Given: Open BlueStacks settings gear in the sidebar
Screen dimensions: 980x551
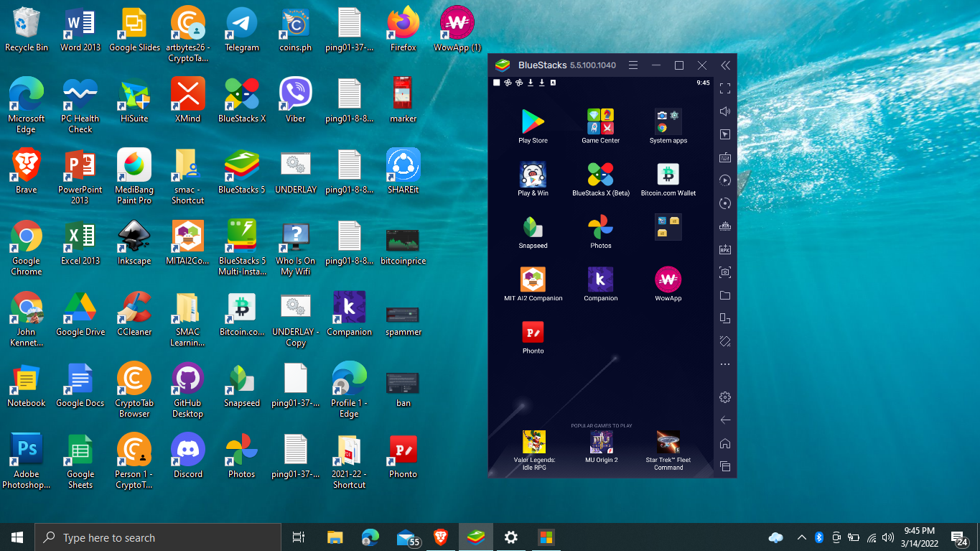Looking at the screenshot, I should pyautogui.click(x=725, y=397).
